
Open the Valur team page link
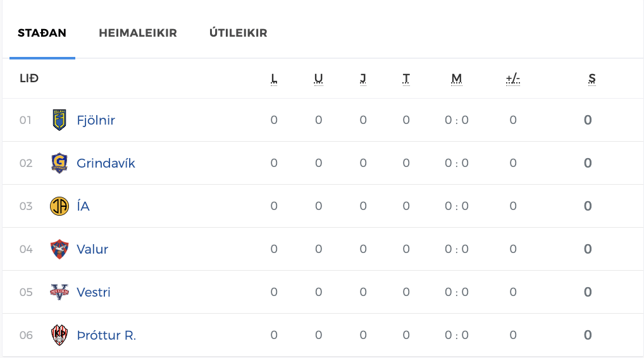click(x=92, y=249)
